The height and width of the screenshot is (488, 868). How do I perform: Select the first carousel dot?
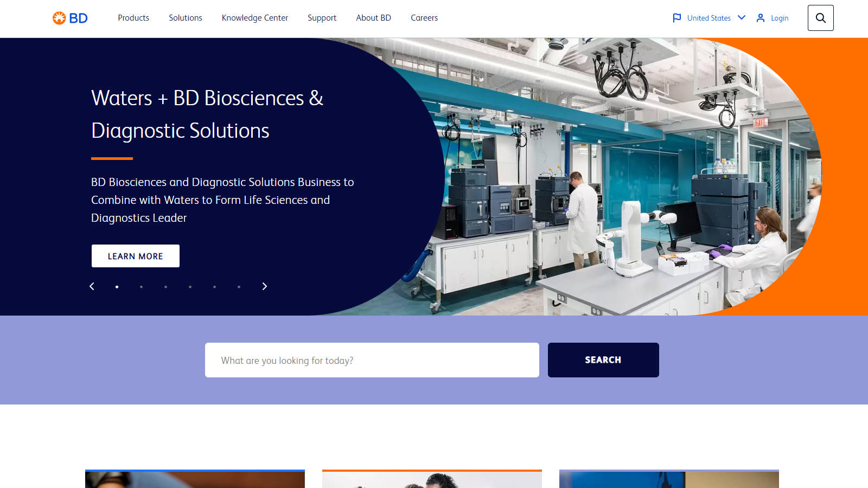pos(117,287)
